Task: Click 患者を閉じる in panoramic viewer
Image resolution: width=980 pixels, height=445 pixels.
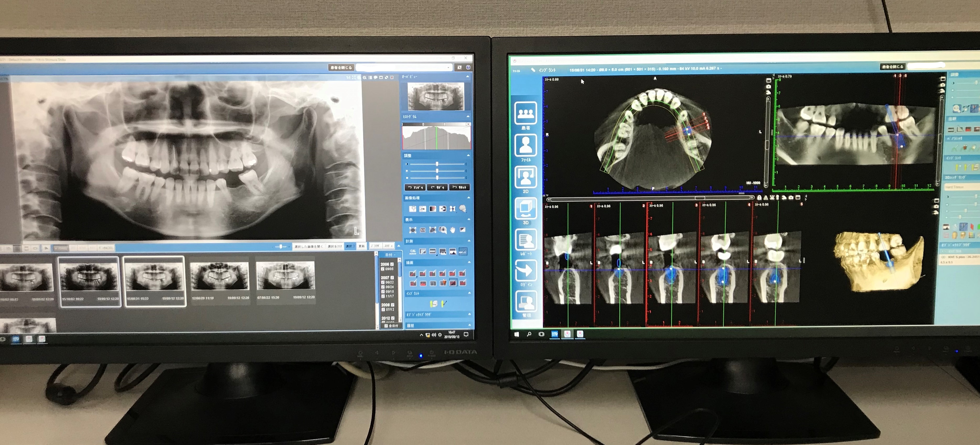Action: pyautogui.click(x=341, y=67)
